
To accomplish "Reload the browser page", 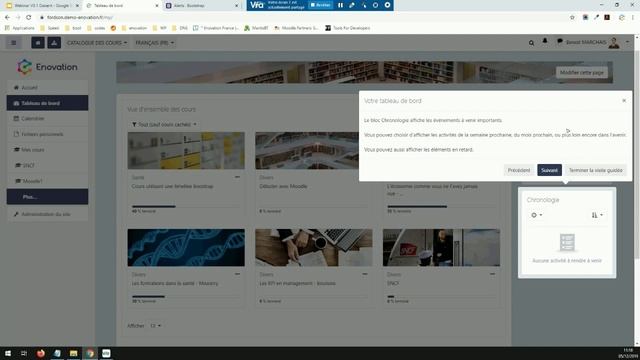I will click(x=29, y=17).
